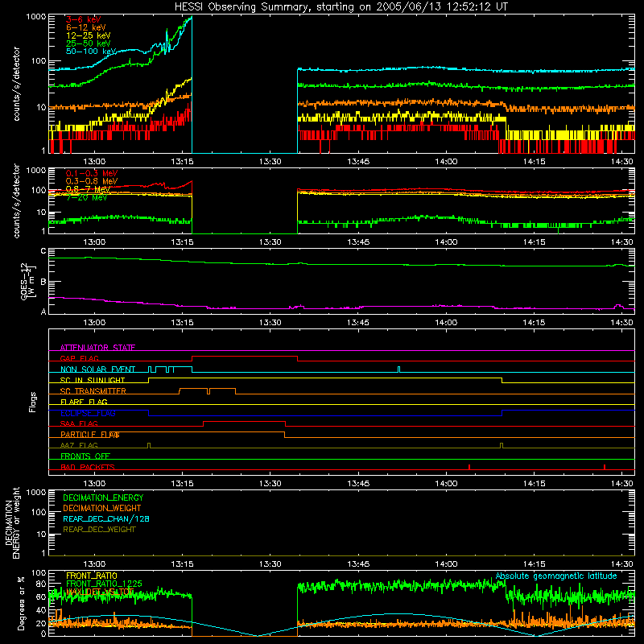Viewport: 644px width, 644px height.
Task: Select the DECIMATION_ENERGY legend label
Action: pyautogui.click(x=103, y=497)
